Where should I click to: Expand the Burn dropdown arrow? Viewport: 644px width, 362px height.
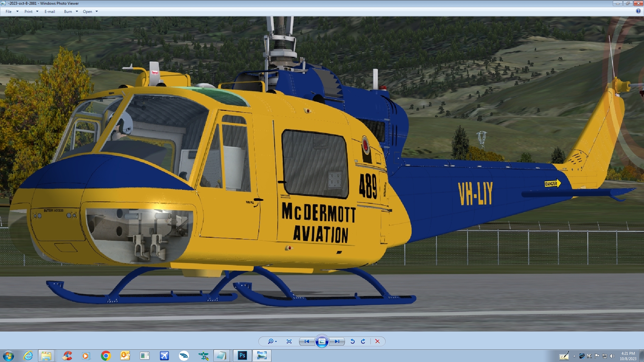[x=77, y=12]
